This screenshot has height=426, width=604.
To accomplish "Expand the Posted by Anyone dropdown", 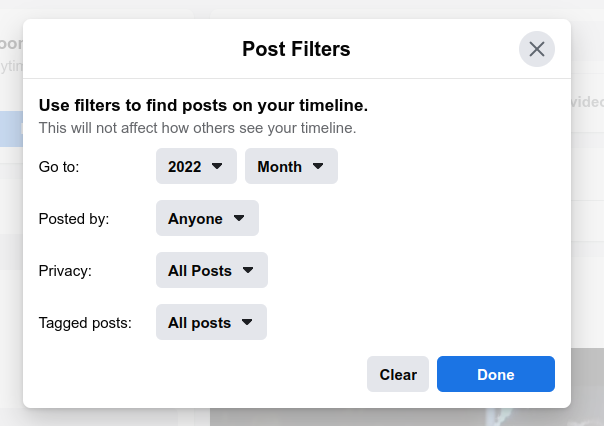I will tap(207, 218).
